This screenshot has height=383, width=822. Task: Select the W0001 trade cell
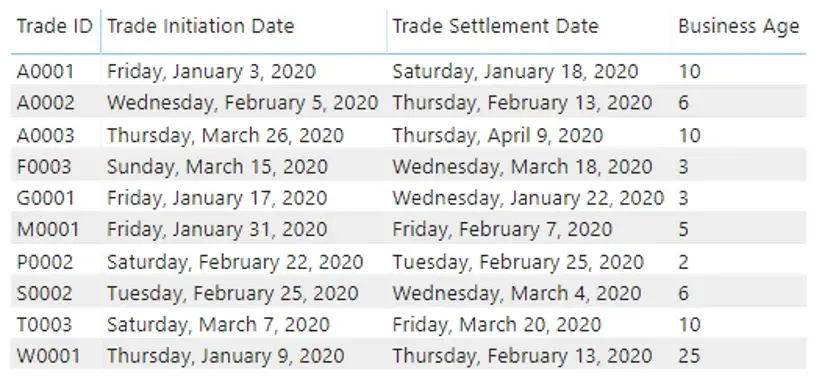click(49, 356)
